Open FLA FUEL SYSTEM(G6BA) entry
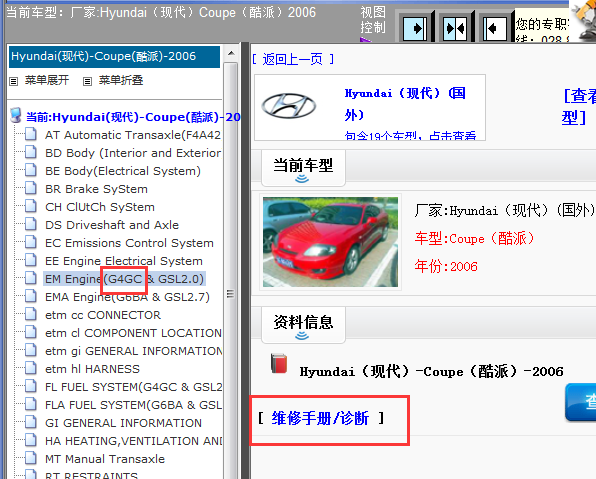This screenshot has width=596, height=479. pyautogui.click(x=133, y=405)
